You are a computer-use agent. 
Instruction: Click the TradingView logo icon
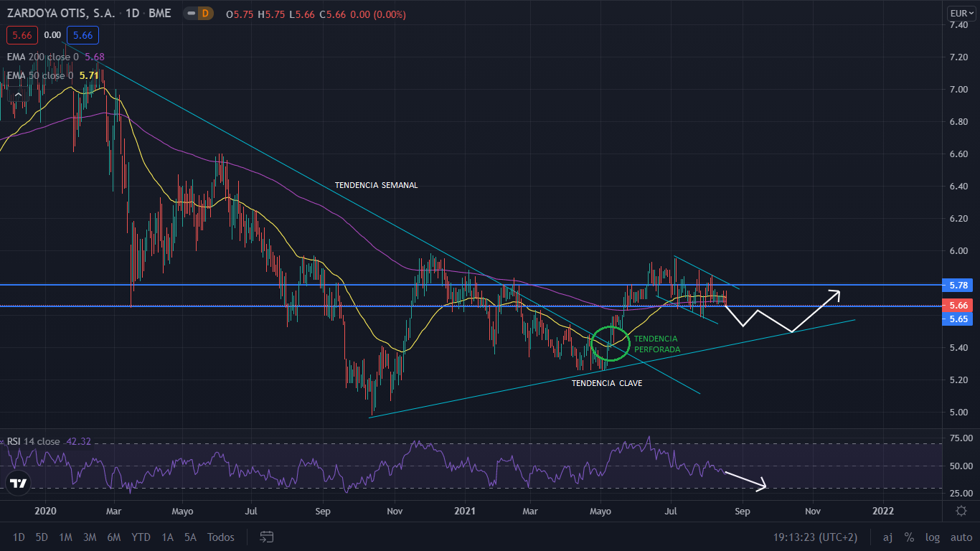tap(18, 483)
